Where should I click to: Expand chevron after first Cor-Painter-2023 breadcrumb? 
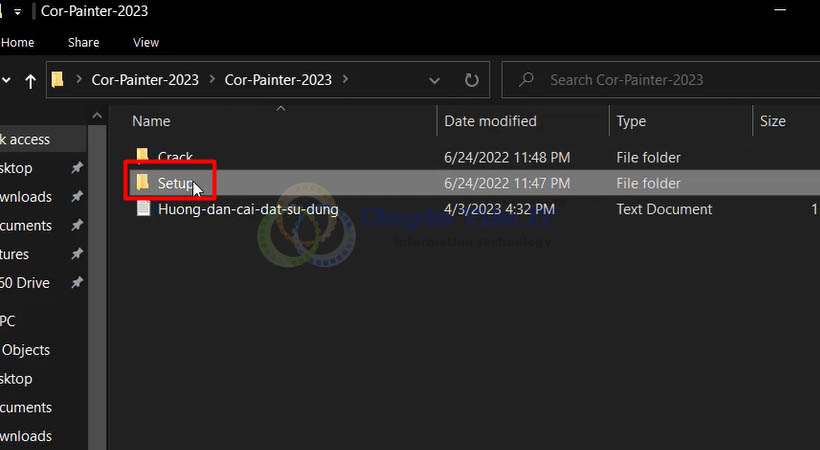click(x=211, y=80)
